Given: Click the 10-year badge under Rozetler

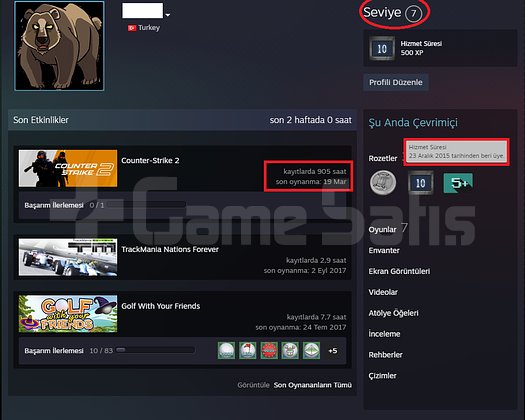Looking at the screenshot, I should (420, 183).
